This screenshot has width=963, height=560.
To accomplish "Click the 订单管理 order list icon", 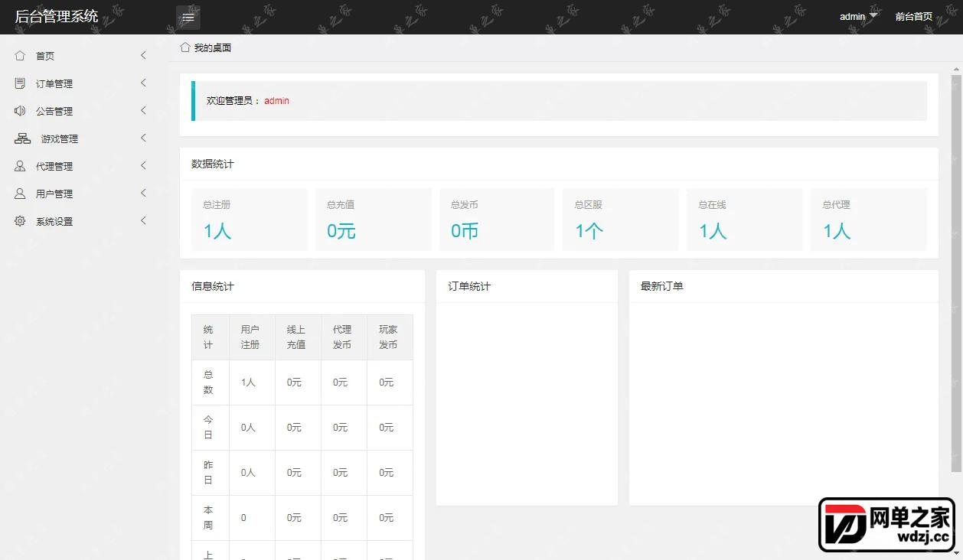I will [20, 83].
